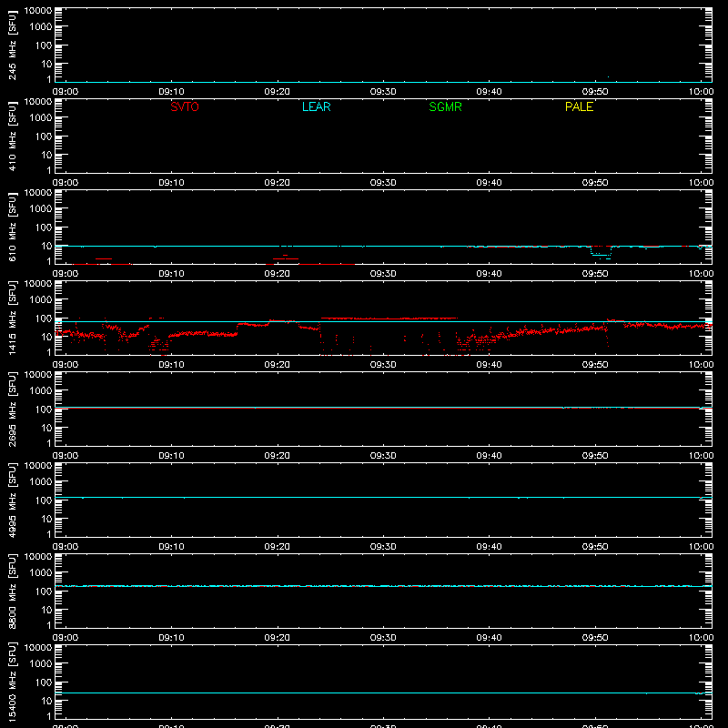The width and height of the screenshot is (728, 728).
Task: Click 09:30 time label under 610 MHz plot
Action: [383, 274]
